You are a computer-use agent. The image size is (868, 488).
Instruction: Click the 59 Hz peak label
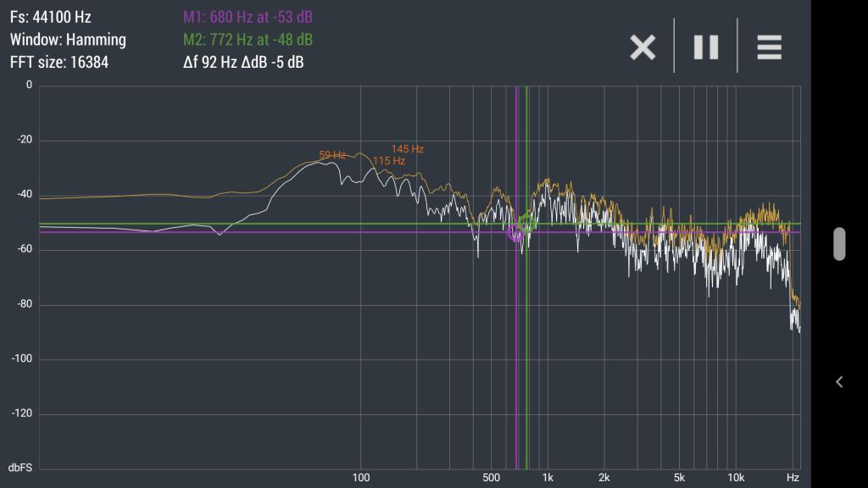332,155
